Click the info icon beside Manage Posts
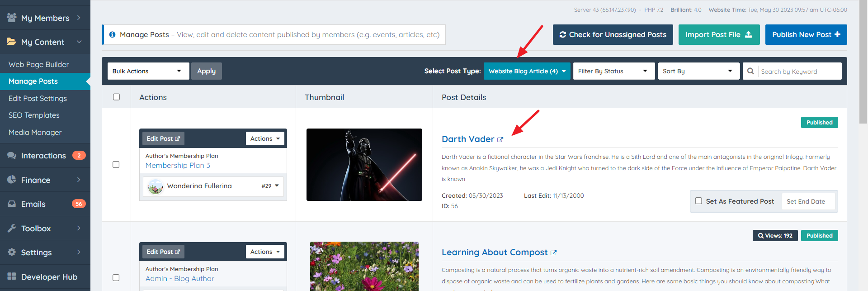The image size is (868, 291). (x=112, y=34)
